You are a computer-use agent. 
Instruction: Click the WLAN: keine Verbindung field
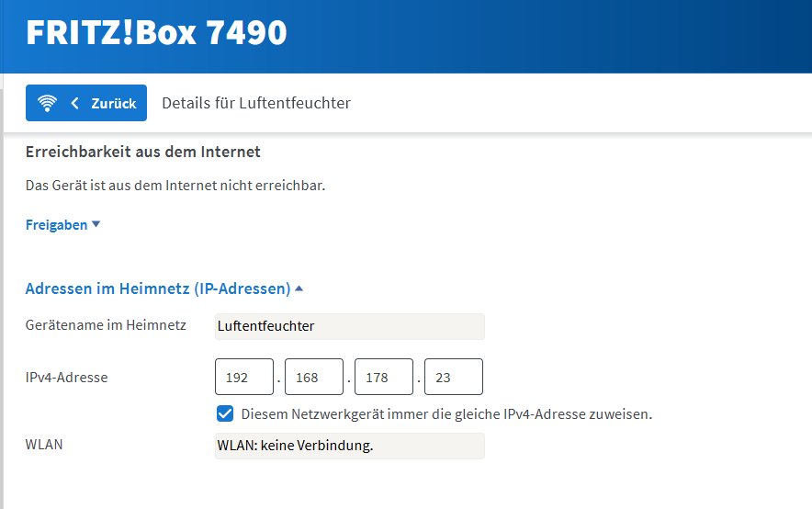click(x=350, y=446)
